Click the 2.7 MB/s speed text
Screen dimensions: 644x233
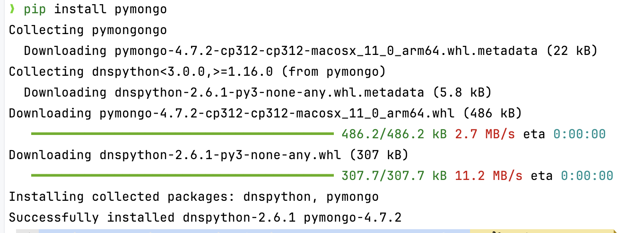coord(485,134)
